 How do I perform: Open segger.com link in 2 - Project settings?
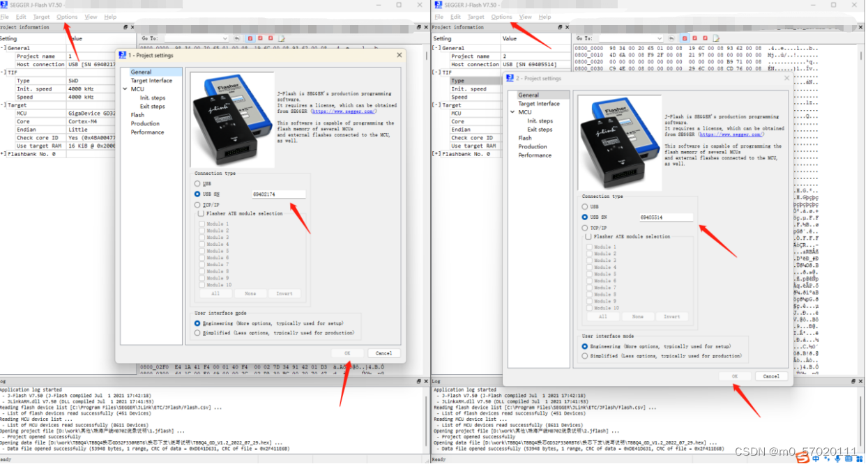click(x=731, y=134)
